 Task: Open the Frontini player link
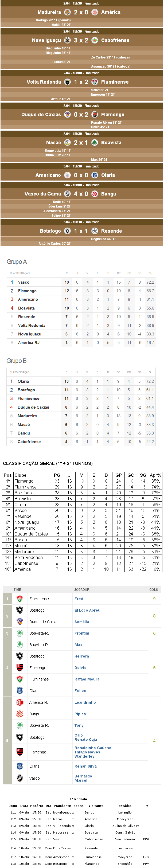pyautogui.click(x=82, y=634)
